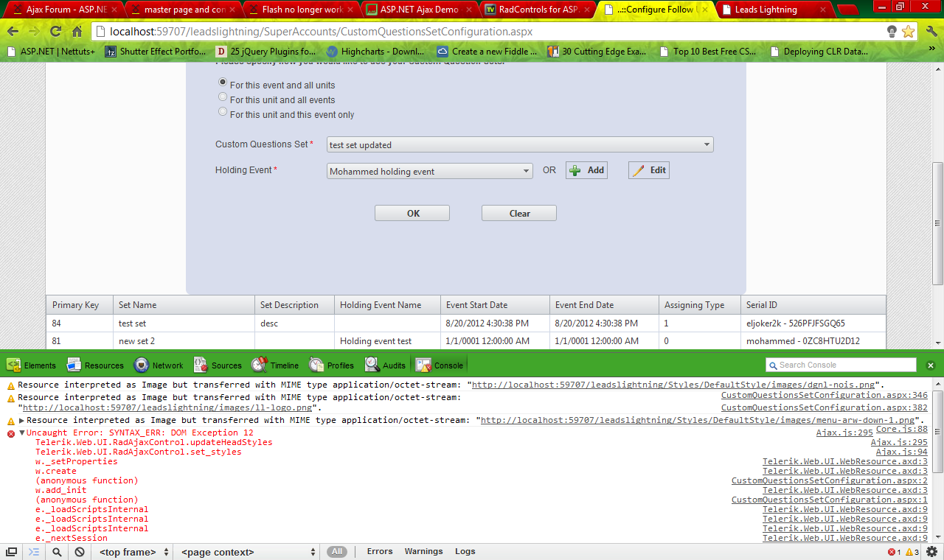944x560 pixels.
Task: Open the Holding Event dropdown
Action: 429,171
